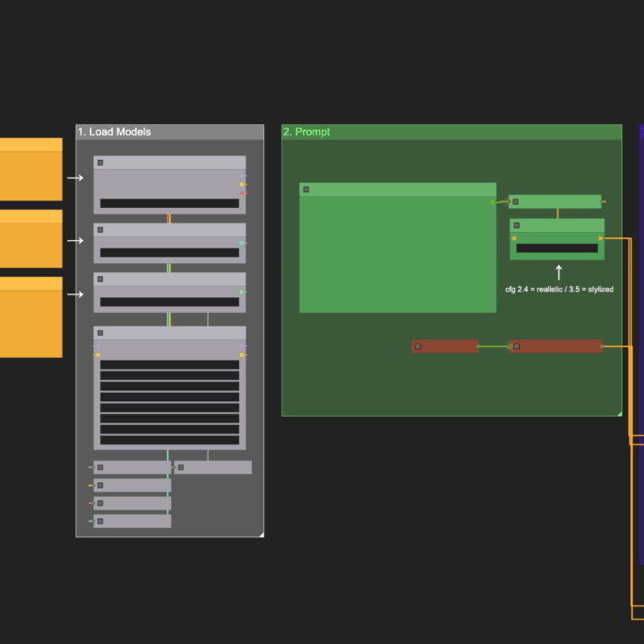Collapse the loader node with three colored outputs

pos(100,163)
